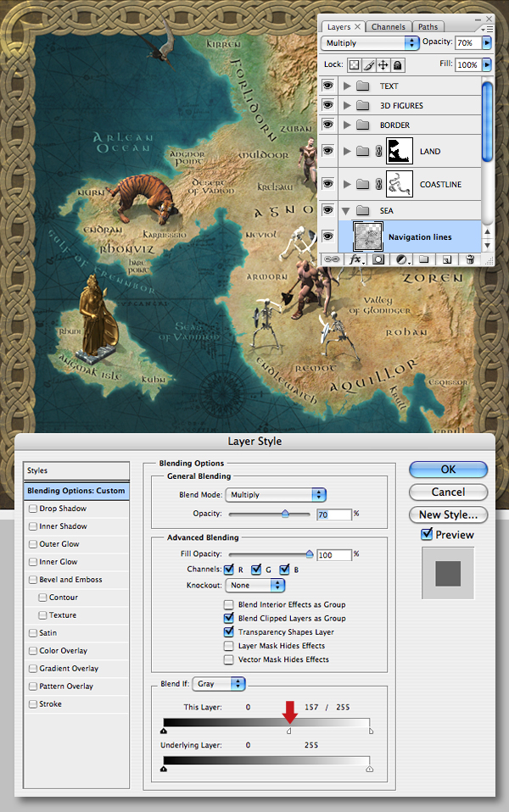Viewport: 509px width, 812px height.
Task: Click the New Style... button
Action: coord(449,514)
